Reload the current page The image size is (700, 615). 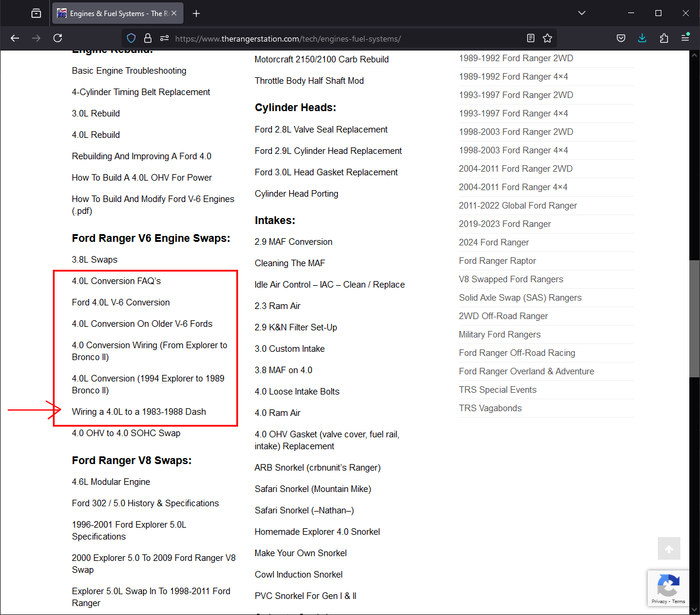coord(58,39)
